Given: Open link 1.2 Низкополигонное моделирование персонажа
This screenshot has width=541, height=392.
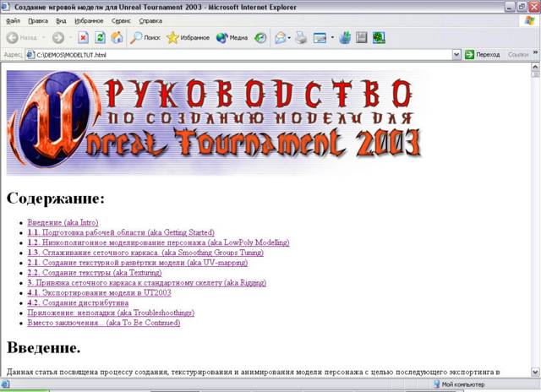Looking at the screenshot, I should tap(158, 242).
